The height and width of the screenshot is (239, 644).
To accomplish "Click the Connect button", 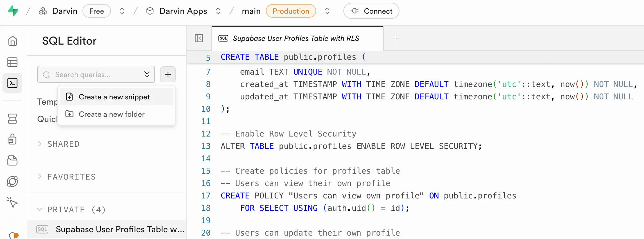I will pos(371,11).
